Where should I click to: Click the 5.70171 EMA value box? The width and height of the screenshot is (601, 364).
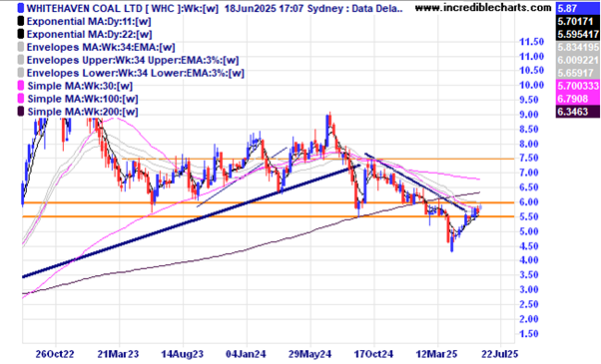coord(578,21)
